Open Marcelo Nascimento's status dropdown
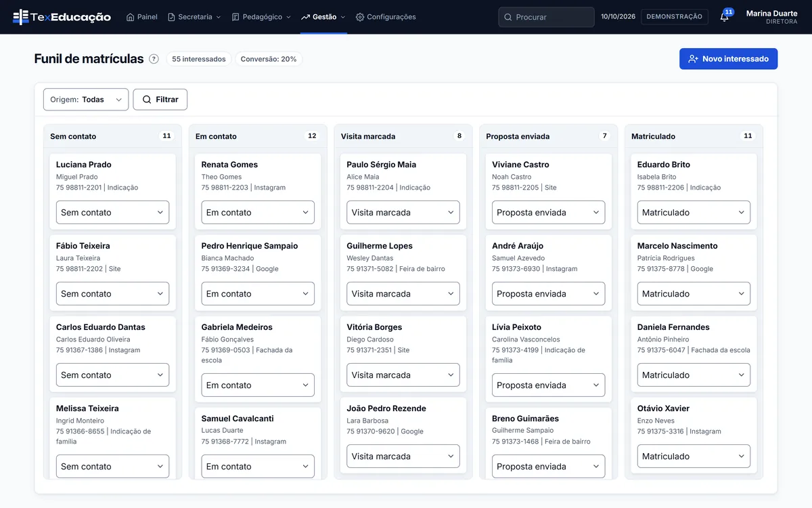812x508 pixels. pyautogui.click(x=694, y=293)
